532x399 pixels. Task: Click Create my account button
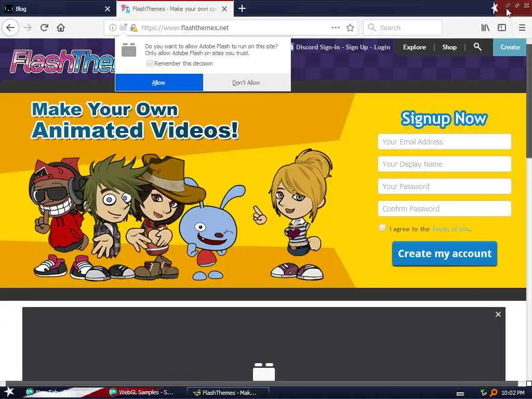click(x=445, y=254)
